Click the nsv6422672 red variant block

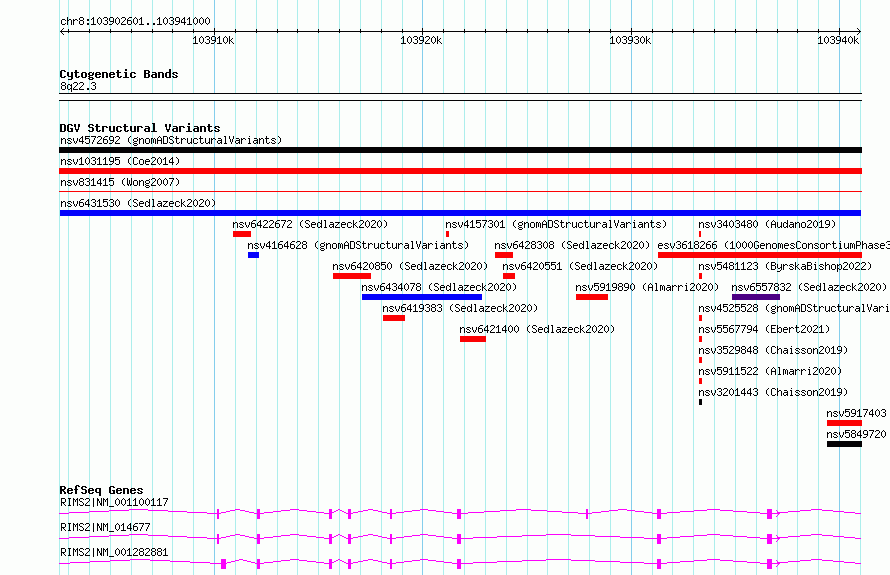tap(242, 234)
